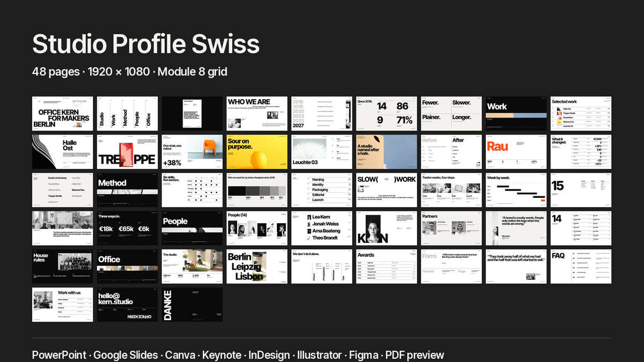Select the dark Method divider slide

(127, 190)
